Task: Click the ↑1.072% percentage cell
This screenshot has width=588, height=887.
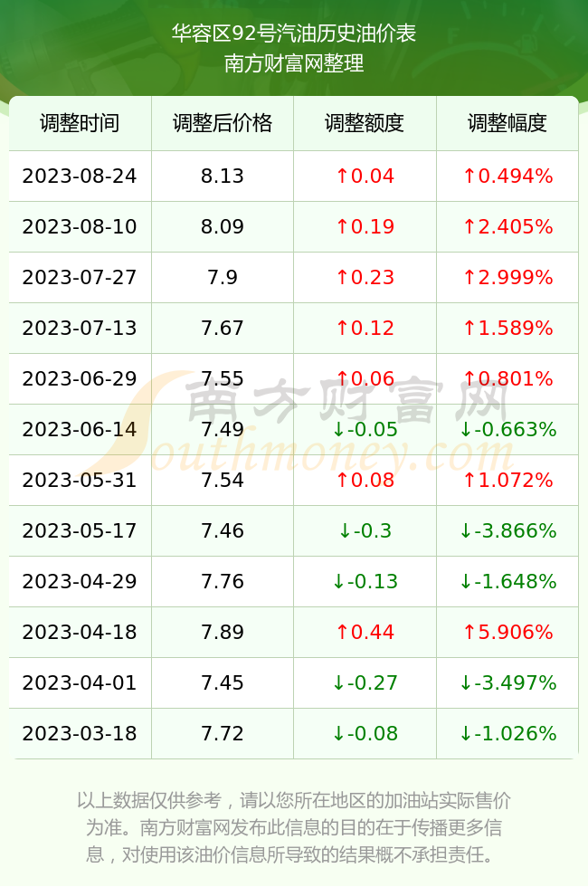Action: point(507,480)
